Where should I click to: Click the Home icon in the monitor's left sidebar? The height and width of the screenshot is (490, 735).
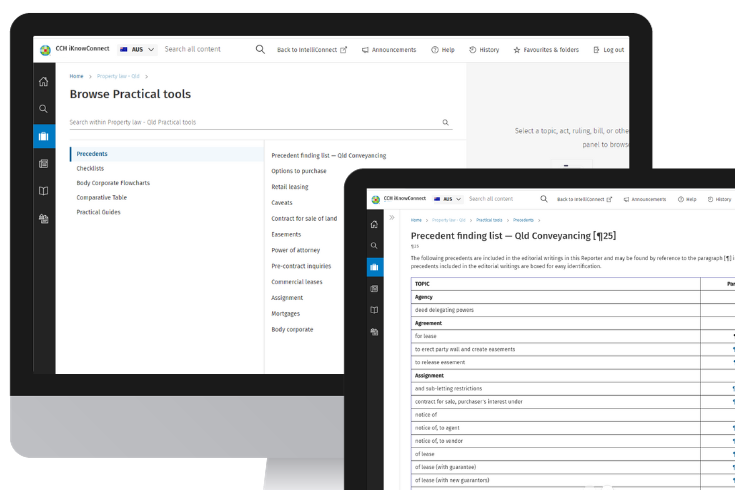coord(43,82)
